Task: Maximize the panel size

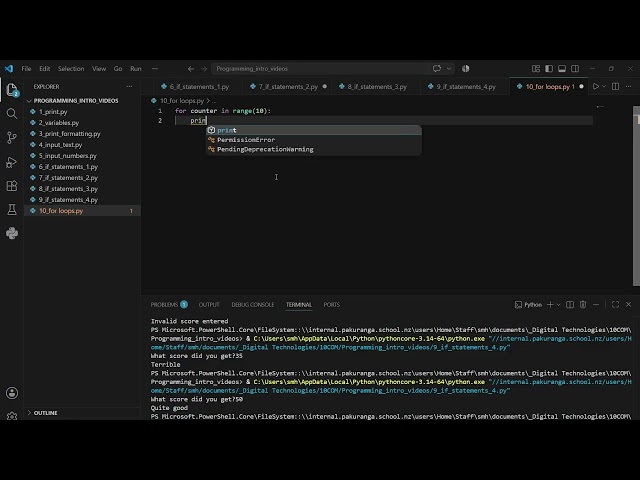Action: tap(616, 304)
